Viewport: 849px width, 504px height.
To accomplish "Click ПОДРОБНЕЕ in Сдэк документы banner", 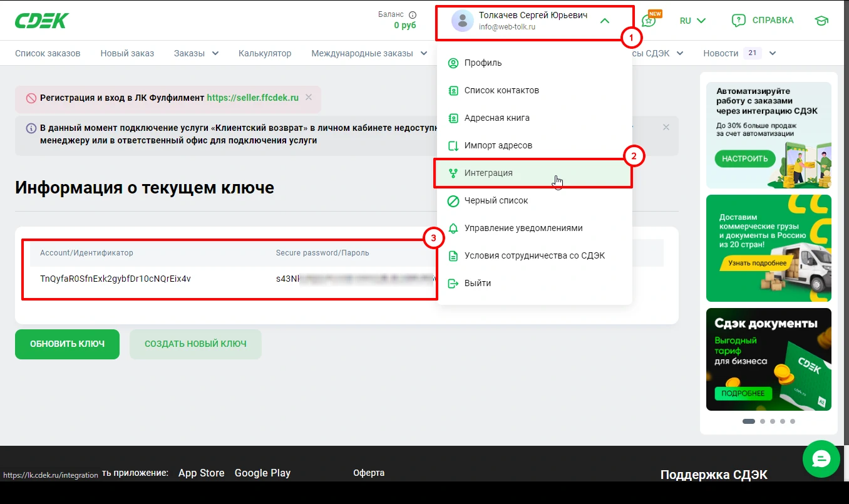I will (743, 393).
